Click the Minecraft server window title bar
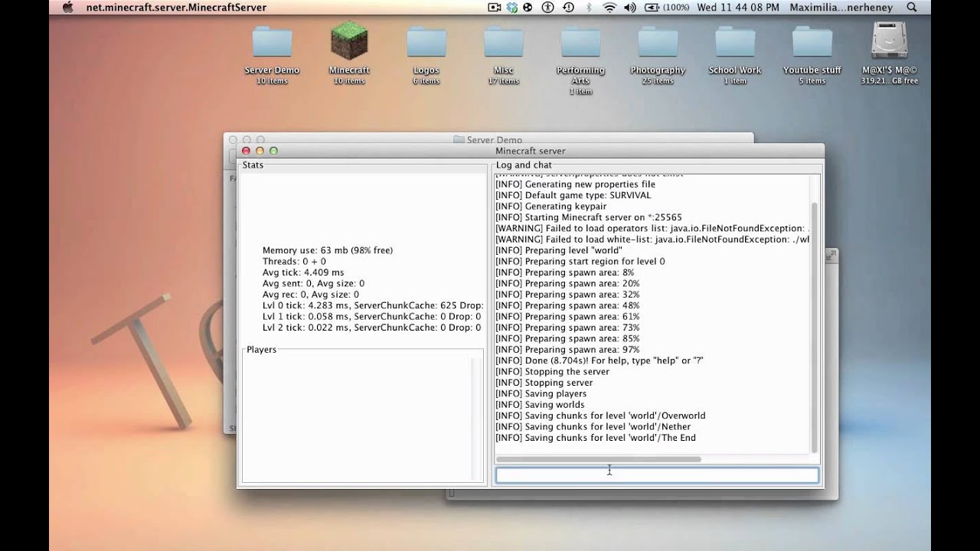The height and width of the screenshot is (551, 980). coord(531,151)
